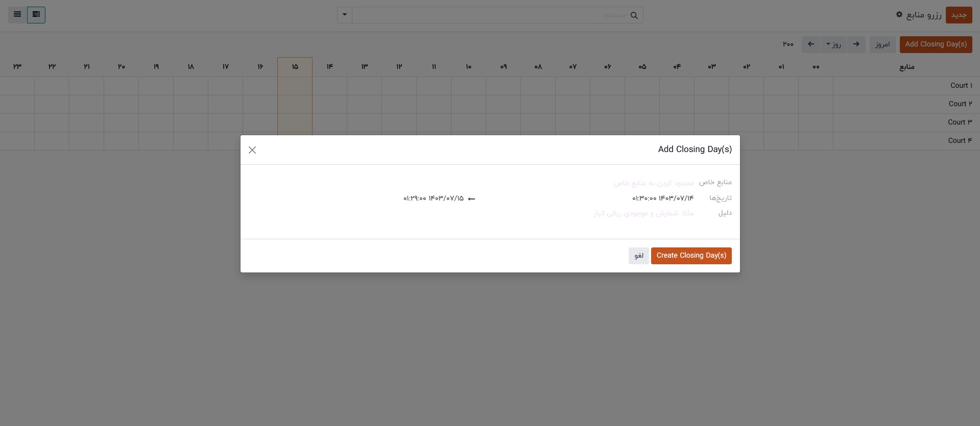
Task: Switch to list view icon
Action: tap(17, 15)
